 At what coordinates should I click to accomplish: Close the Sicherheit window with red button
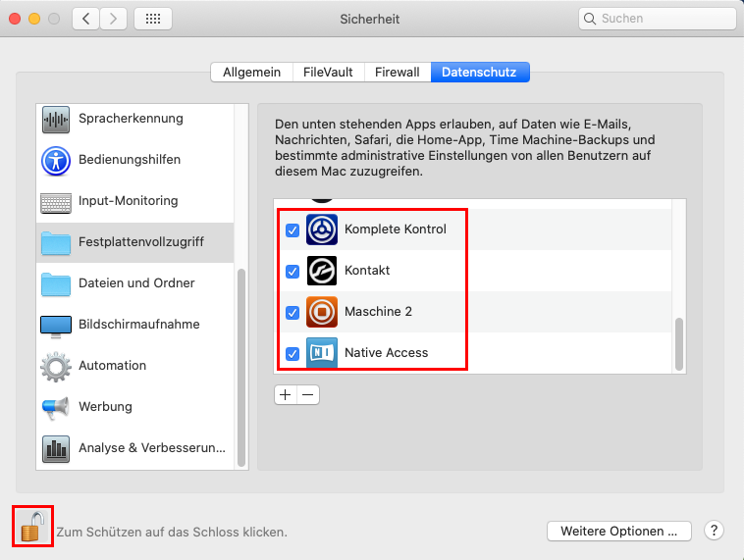(x=15, y=19)
